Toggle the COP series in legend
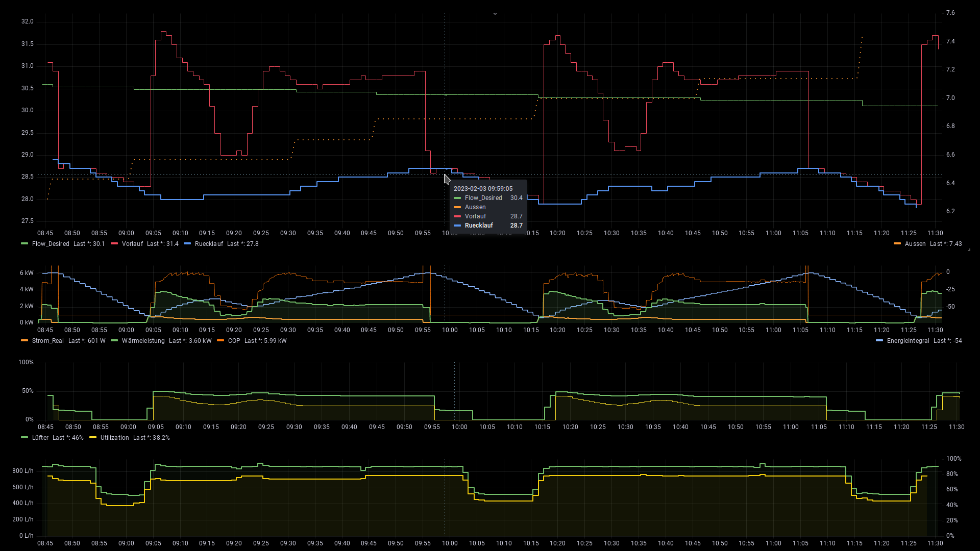This screenshot has width=980, height=551. pos(234,341)
